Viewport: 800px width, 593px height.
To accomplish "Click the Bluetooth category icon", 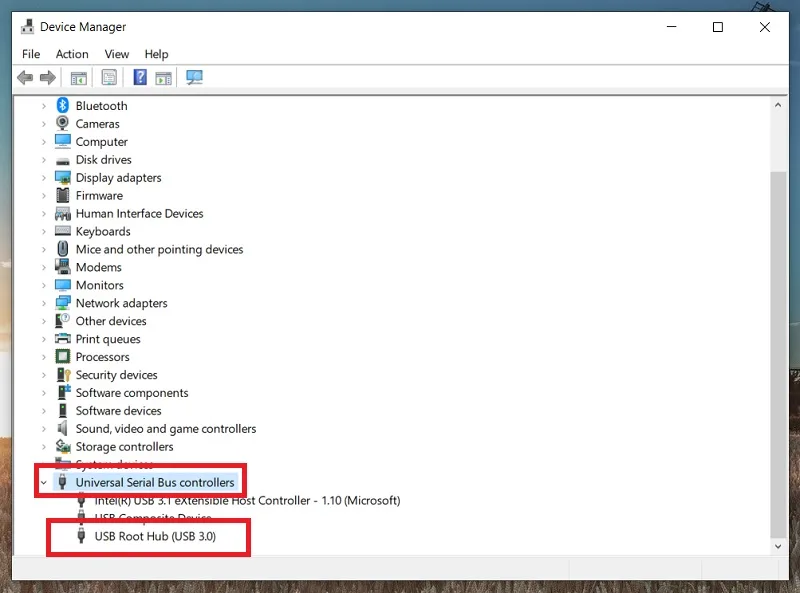I will 63,106.
